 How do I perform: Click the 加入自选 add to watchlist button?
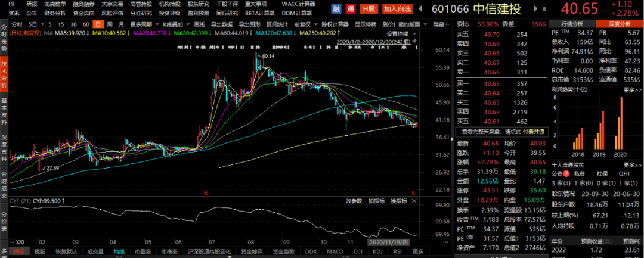(395, 8)
